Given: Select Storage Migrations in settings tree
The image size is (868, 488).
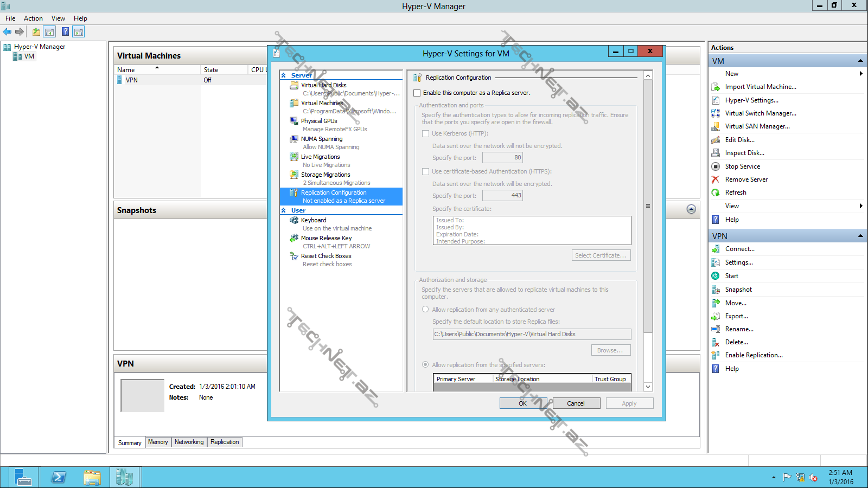Looking at the screenshot, I should click(325, 175).
